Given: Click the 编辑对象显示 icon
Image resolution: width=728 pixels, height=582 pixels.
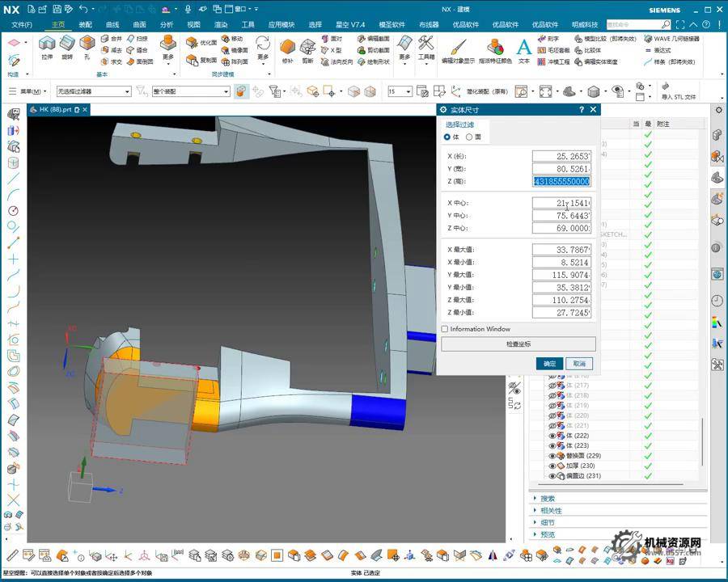Looking at the screenshot, I should click(458, 49).
